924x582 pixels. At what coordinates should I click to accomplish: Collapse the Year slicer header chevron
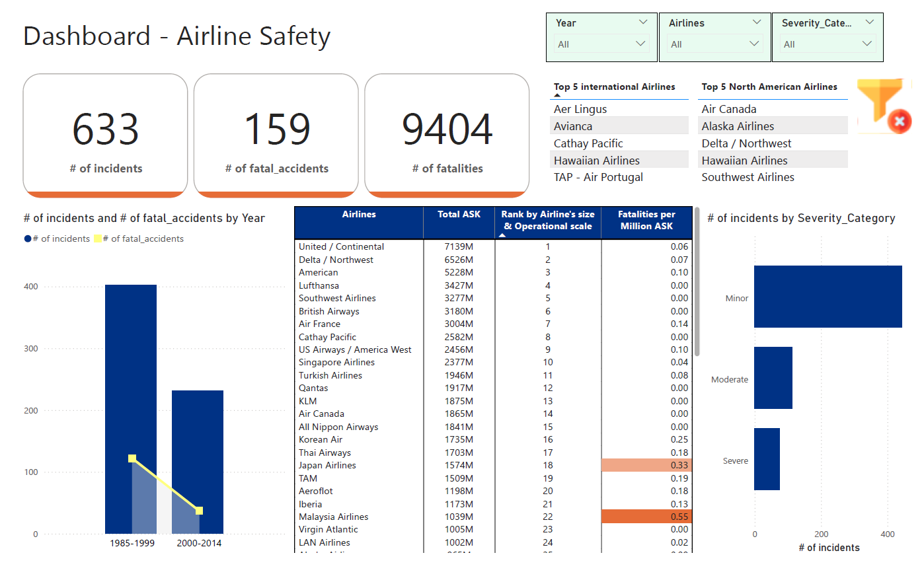click(643, 22)
